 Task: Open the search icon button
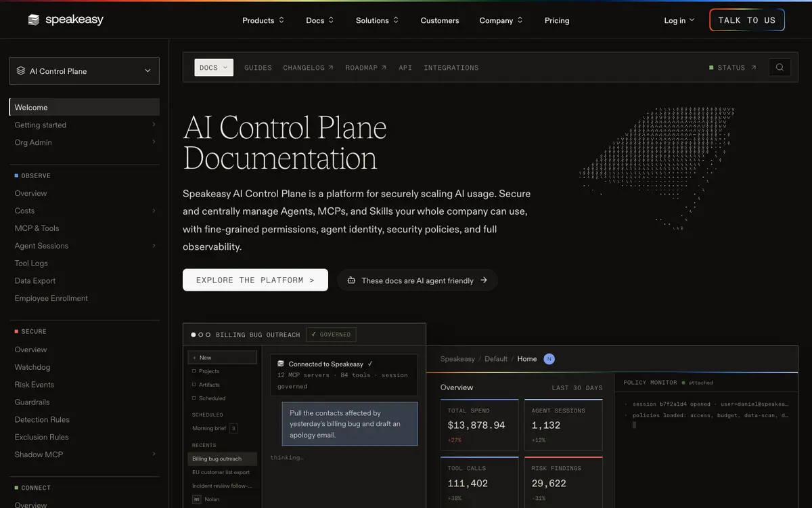click(780, 67)
